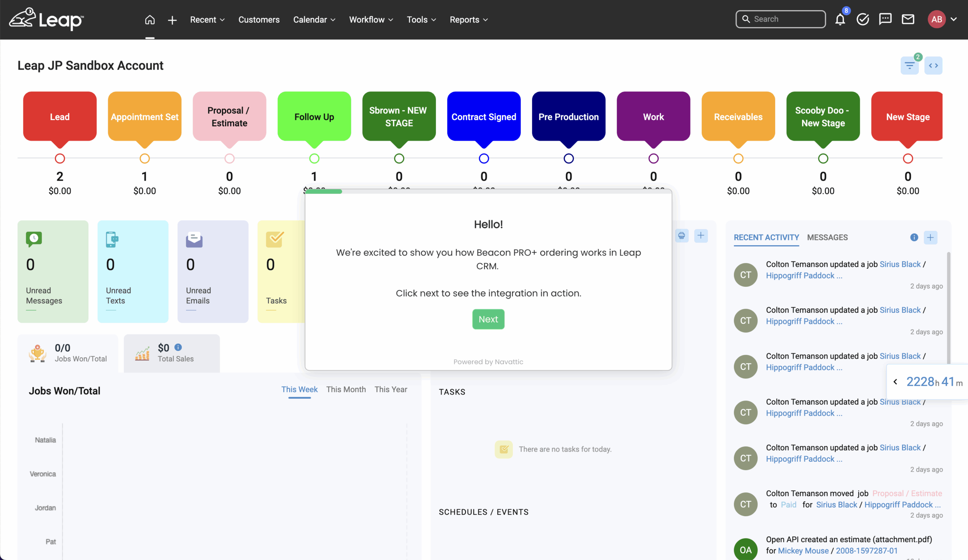Screen dimensions: 968x560
Task: Open the notifications bell
Action: click(840, 19)
